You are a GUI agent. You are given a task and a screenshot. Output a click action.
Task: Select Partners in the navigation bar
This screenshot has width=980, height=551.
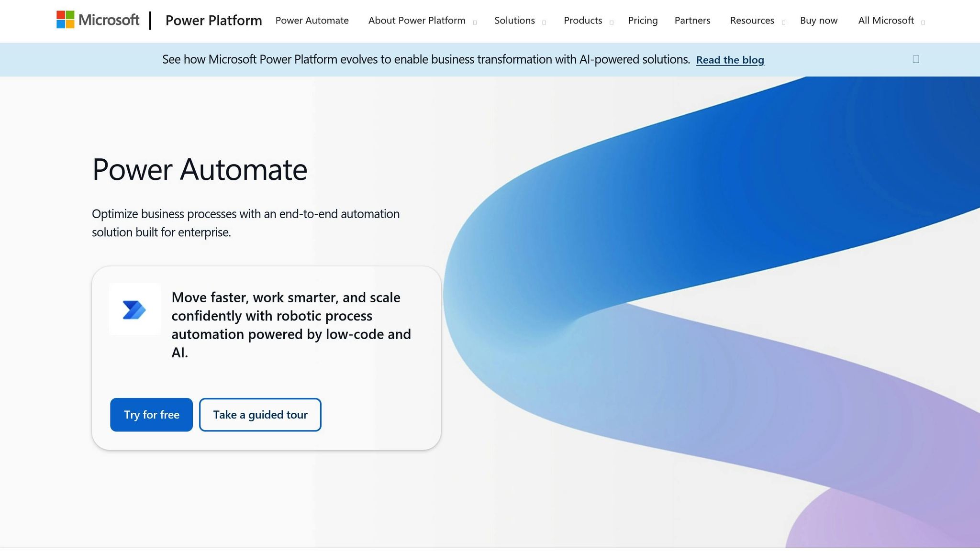click(692, 21)
